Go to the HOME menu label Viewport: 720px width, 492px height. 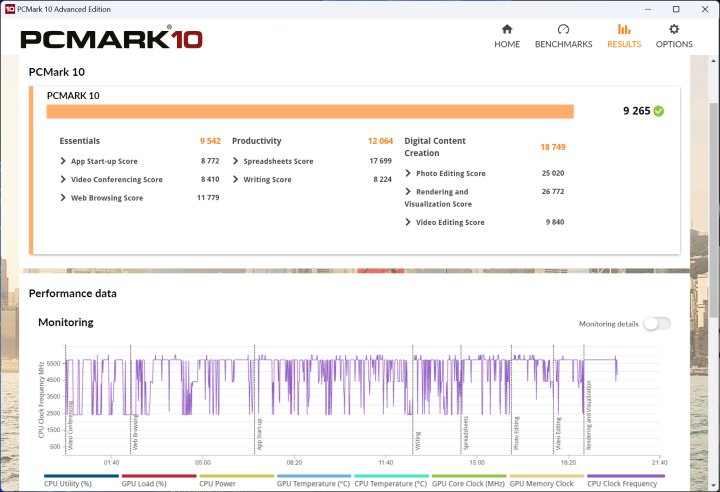pyautogui.click(x=507, y=44)
